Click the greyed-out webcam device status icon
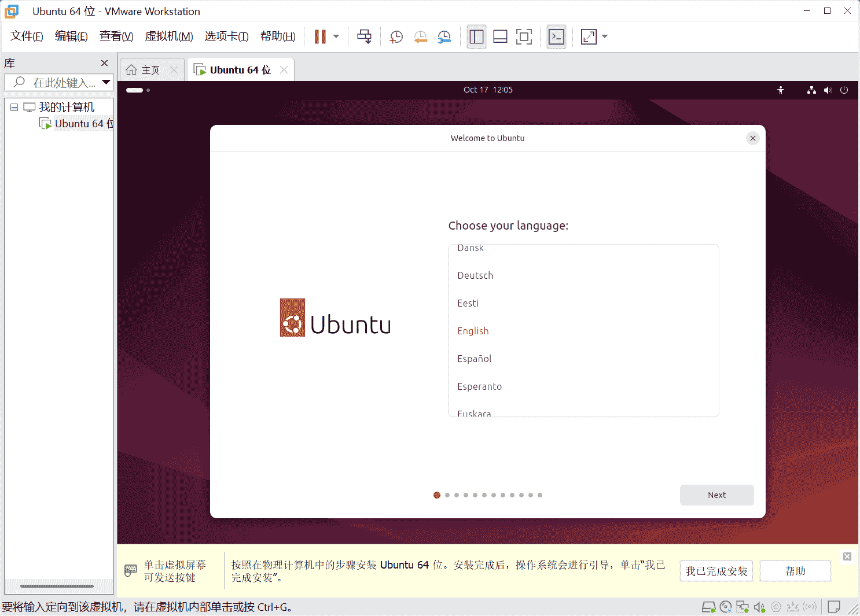860x616 pixels. (776, 607)
